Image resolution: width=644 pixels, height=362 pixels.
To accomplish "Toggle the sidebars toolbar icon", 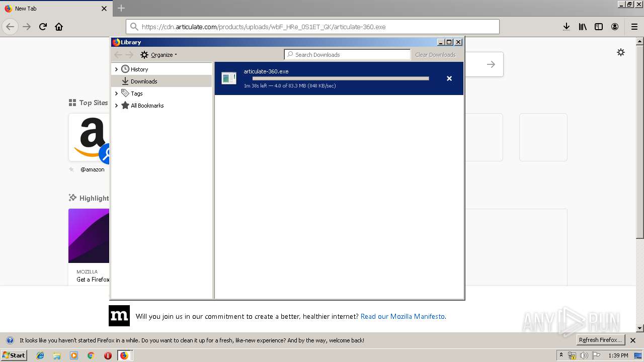I will [599, 27].
